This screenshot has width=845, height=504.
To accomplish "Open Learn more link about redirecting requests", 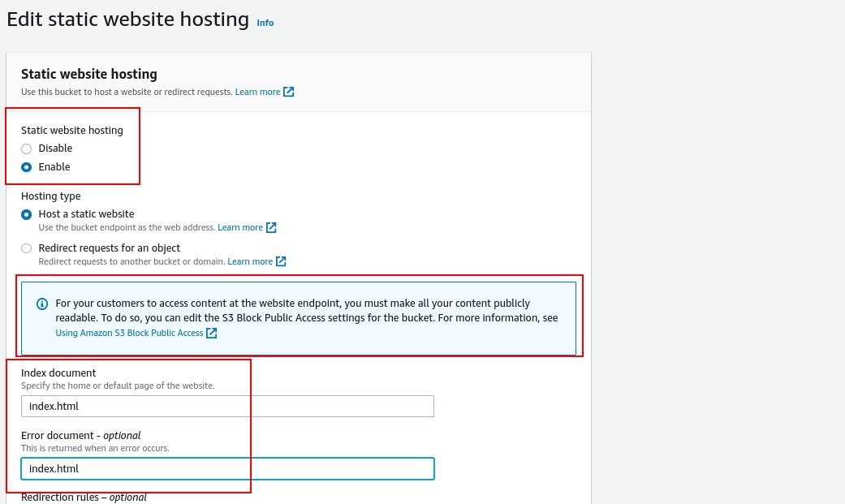I will click(250, 261).
